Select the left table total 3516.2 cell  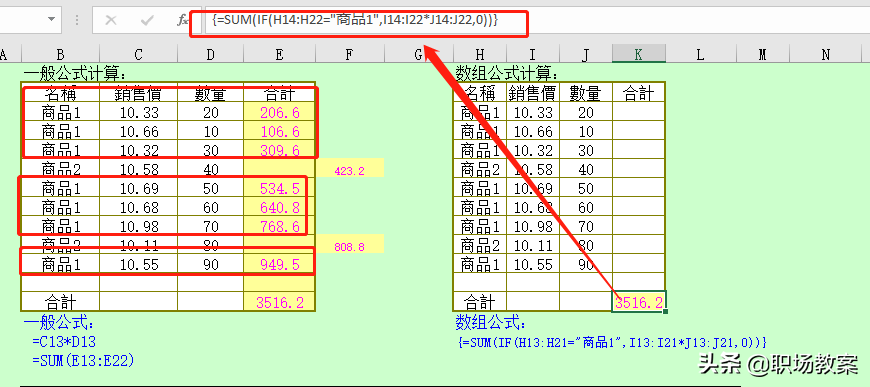[279, 302]
